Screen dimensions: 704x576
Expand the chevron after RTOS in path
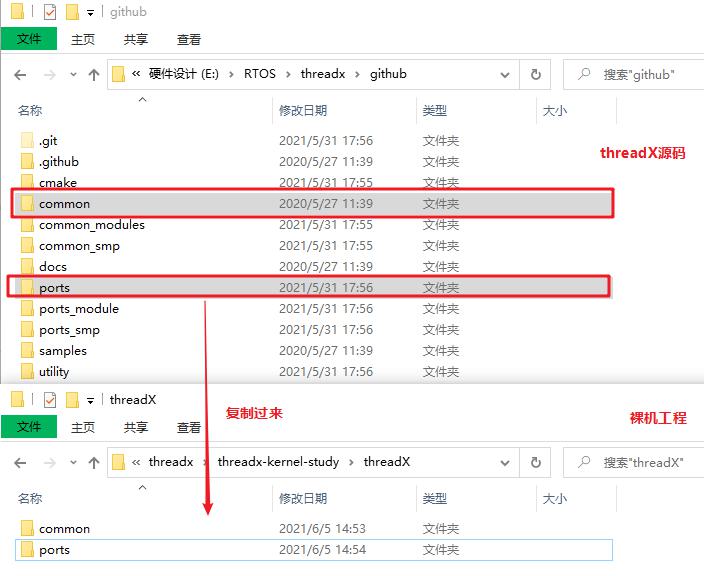[288, 75]
